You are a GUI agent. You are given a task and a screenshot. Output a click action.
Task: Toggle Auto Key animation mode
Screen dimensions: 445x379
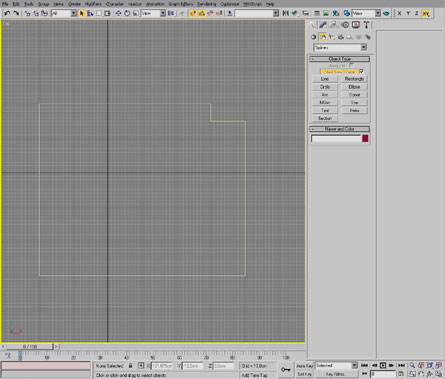click(x=305, y=366)
